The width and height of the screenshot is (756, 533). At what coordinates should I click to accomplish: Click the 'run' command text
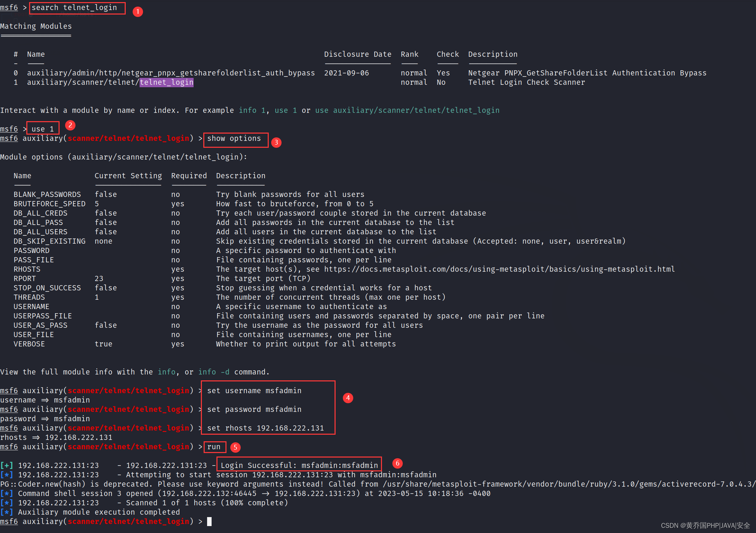pyautogui.click(x=214, y=447)
